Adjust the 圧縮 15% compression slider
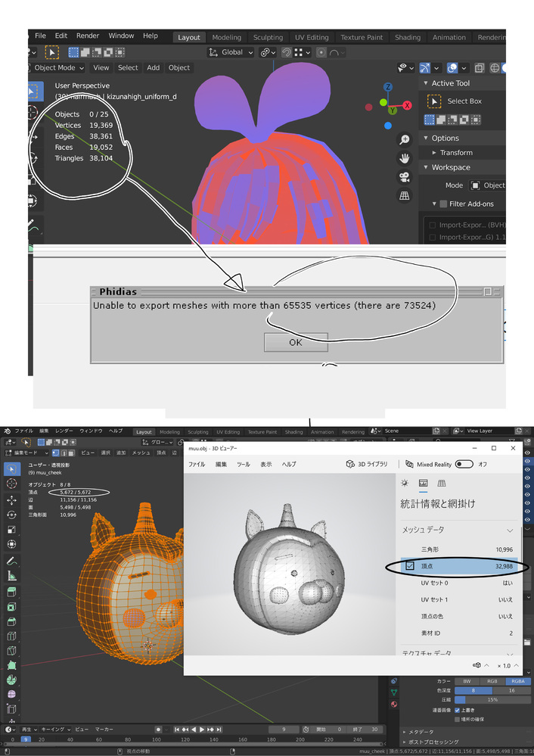Screen dimensions: 534x756 pos(492,699)
